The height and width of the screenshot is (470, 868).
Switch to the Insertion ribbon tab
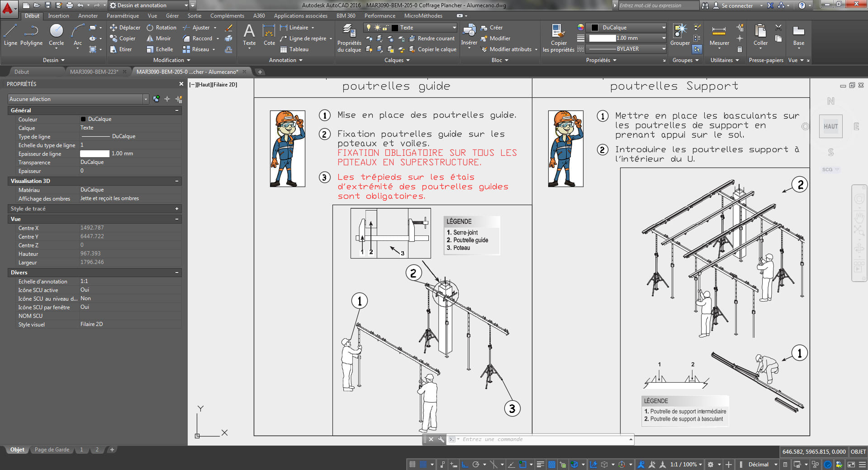pyautogui.click(x=59, y=15)
